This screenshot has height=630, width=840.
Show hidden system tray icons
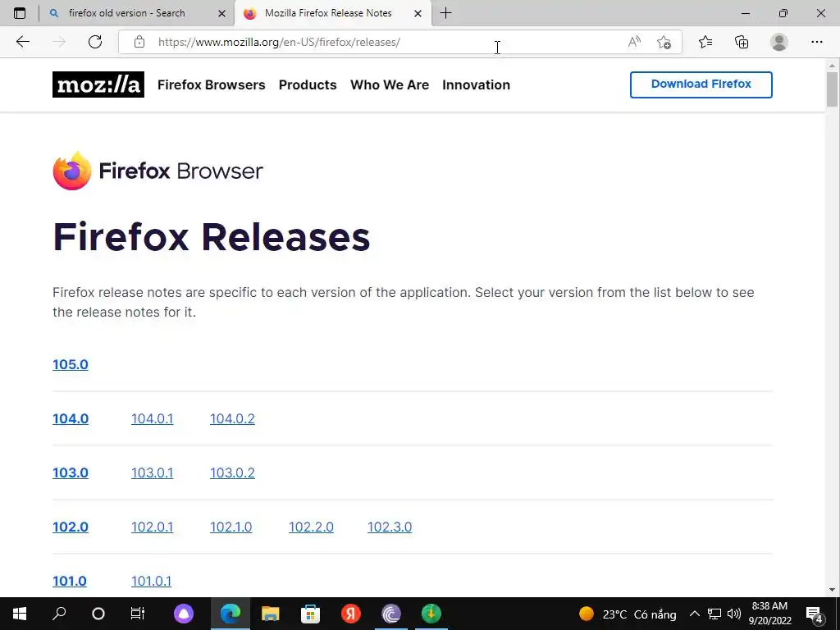tap(694, 614)
